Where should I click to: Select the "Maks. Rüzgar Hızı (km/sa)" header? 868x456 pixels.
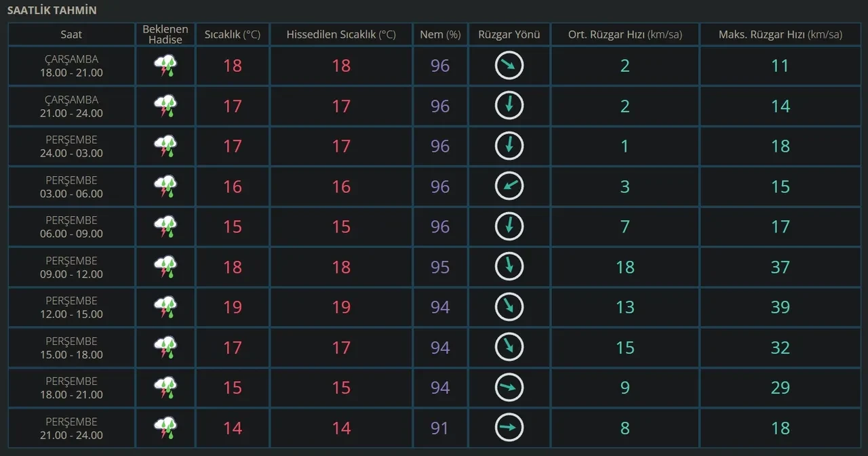(781, 35)
